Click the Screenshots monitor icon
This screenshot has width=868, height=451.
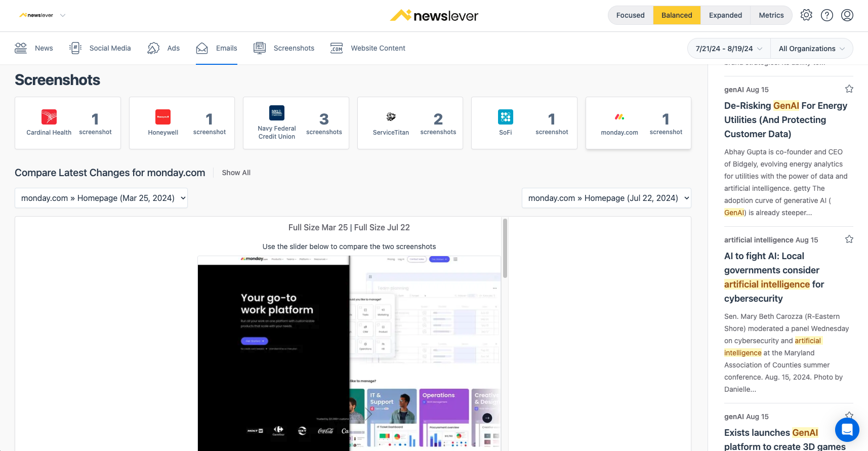click(x=260, y=48)
